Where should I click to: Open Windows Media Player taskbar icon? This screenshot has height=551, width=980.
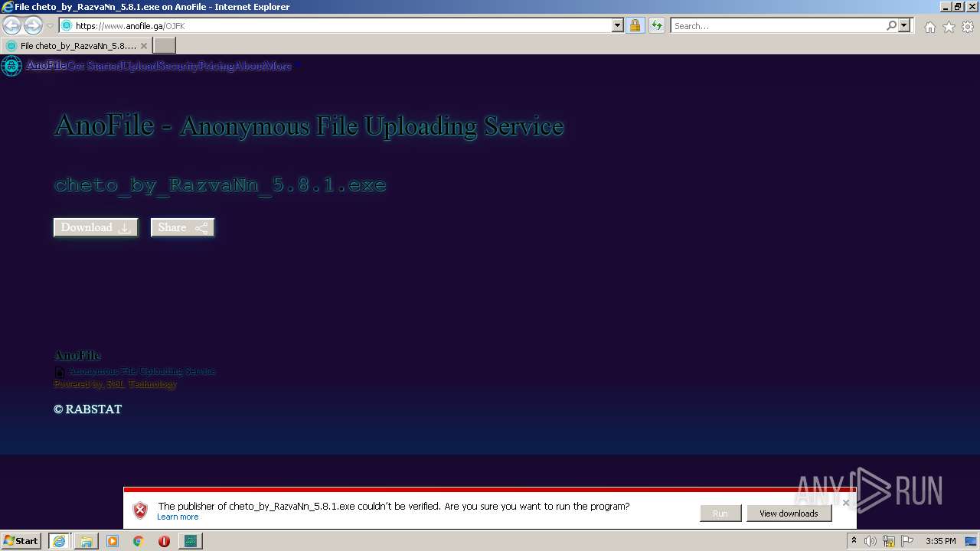point(113,541)
